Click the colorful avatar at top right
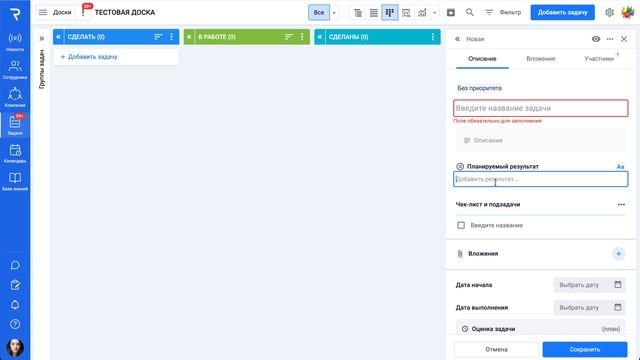Image resolution: width=640 pixels, height=360 pixels. pos(628,13)
